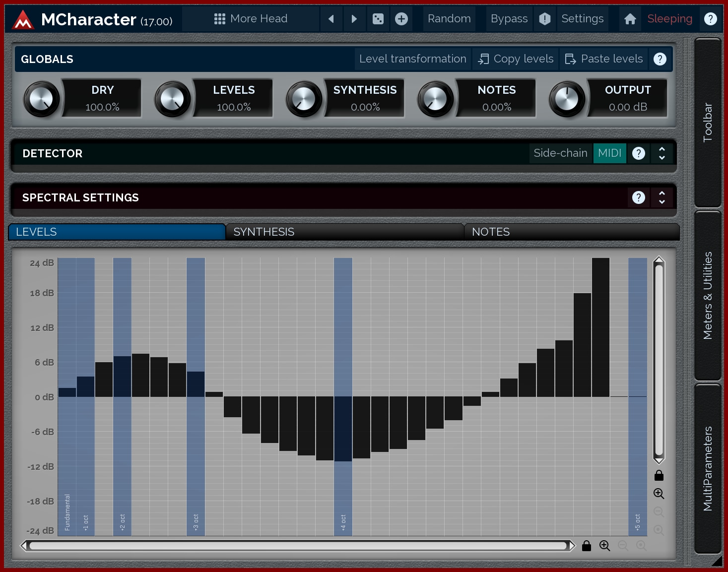728x572 pixels.
Task: Disable the MIDI detector option
Action: (609, 153)
